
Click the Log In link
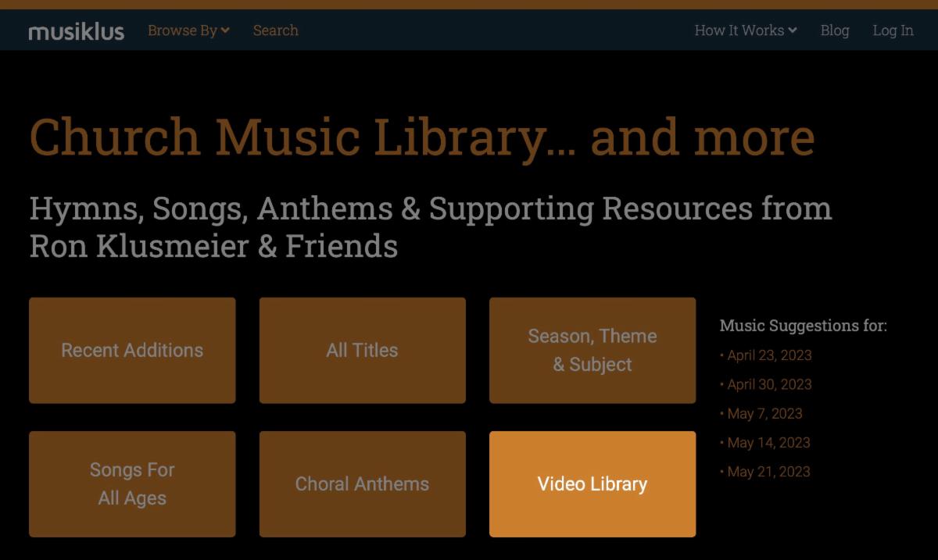pos(893,30)
